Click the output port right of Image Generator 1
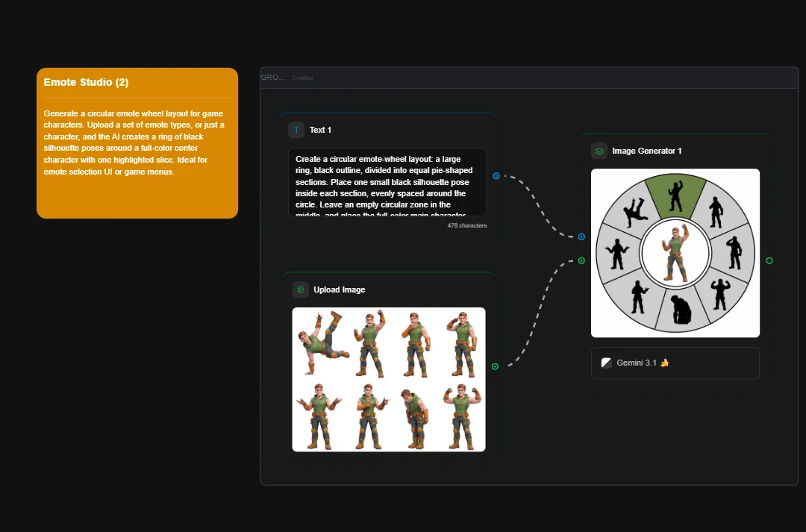 (x=770, y=260)
